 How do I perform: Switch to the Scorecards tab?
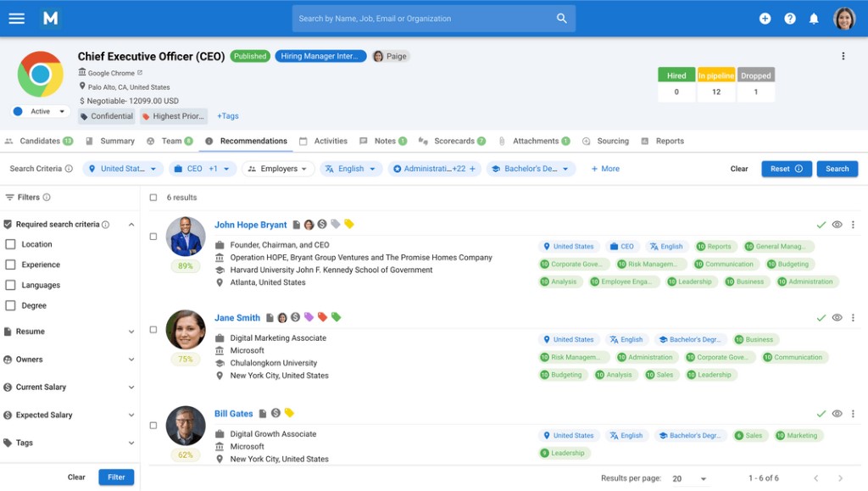453,141
